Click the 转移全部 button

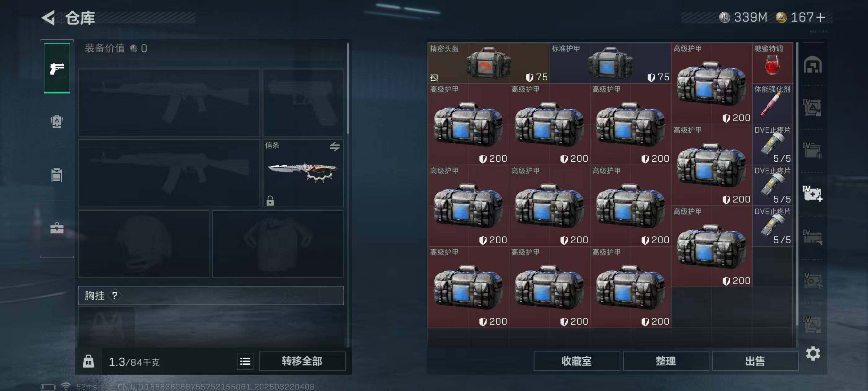click(302, 361)
